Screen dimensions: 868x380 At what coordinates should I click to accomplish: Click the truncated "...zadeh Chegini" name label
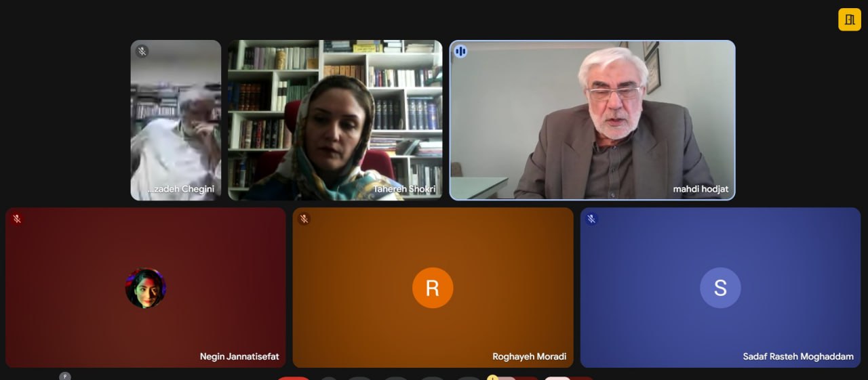[x=181, y=189]
